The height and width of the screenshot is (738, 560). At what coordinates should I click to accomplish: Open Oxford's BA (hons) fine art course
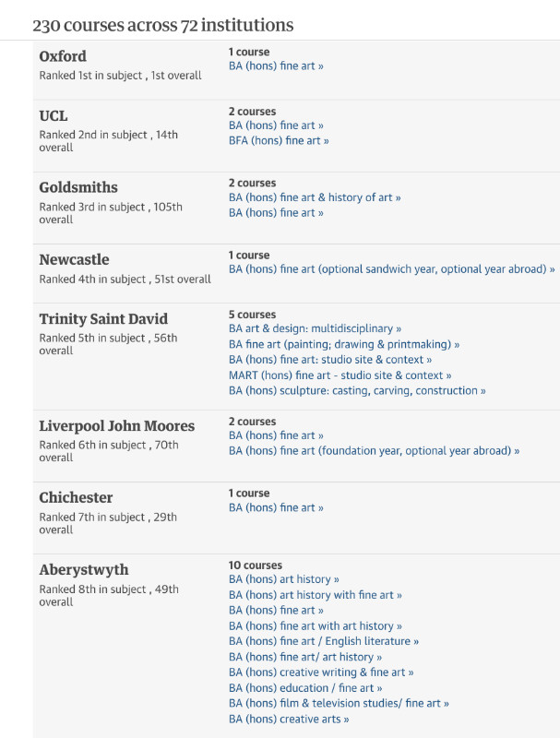(x=276, y=66)
